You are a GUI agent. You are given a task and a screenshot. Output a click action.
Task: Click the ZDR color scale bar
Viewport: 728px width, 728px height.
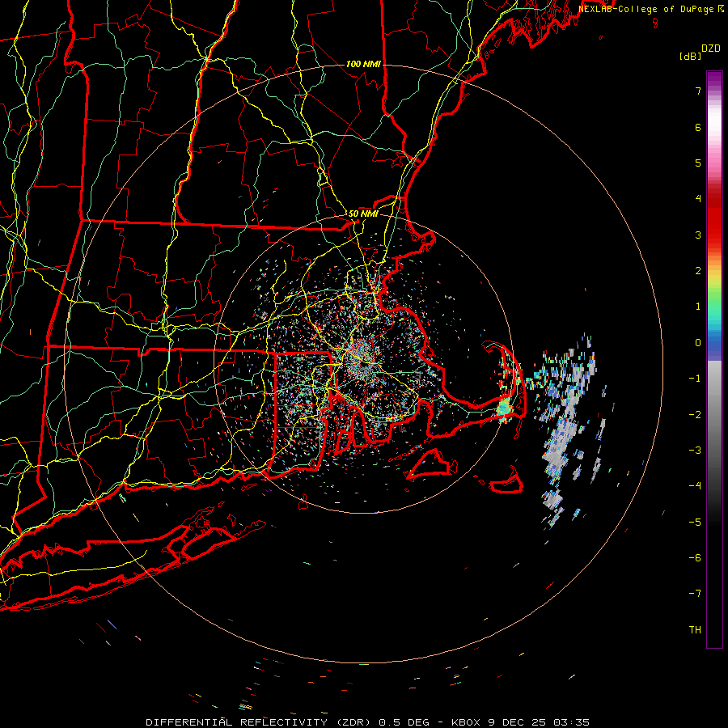[714, 359]
